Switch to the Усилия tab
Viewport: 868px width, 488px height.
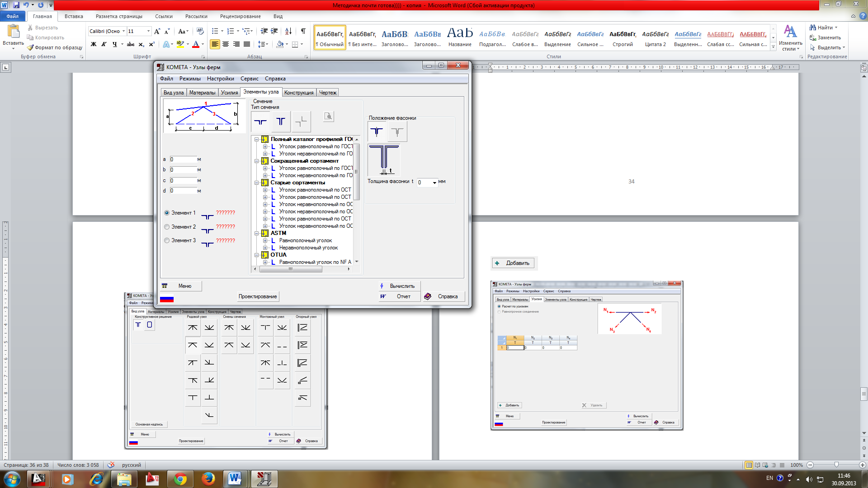[x=229, y=93]
